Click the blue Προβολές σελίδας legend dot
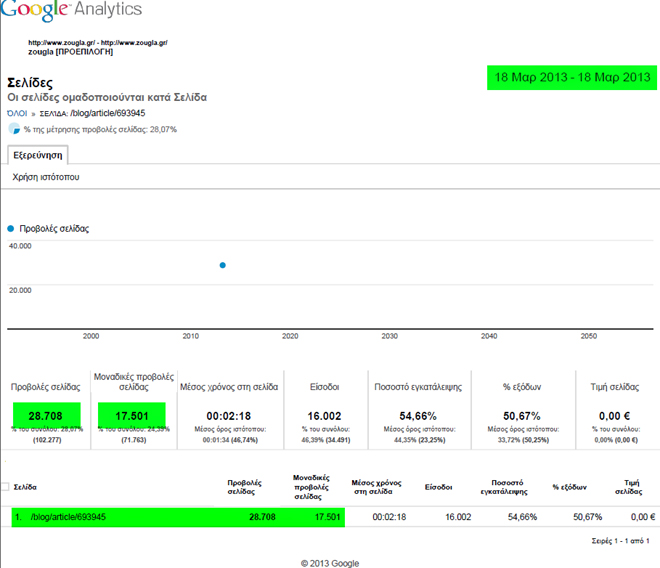 pos(11,228)
